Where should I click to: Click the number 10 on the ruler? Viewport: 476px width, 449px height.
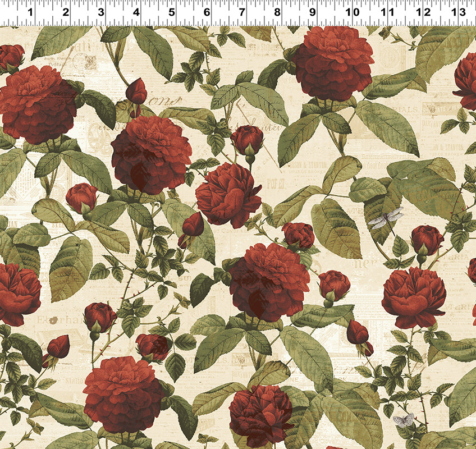pyautogui.click(x=353, y=12)
